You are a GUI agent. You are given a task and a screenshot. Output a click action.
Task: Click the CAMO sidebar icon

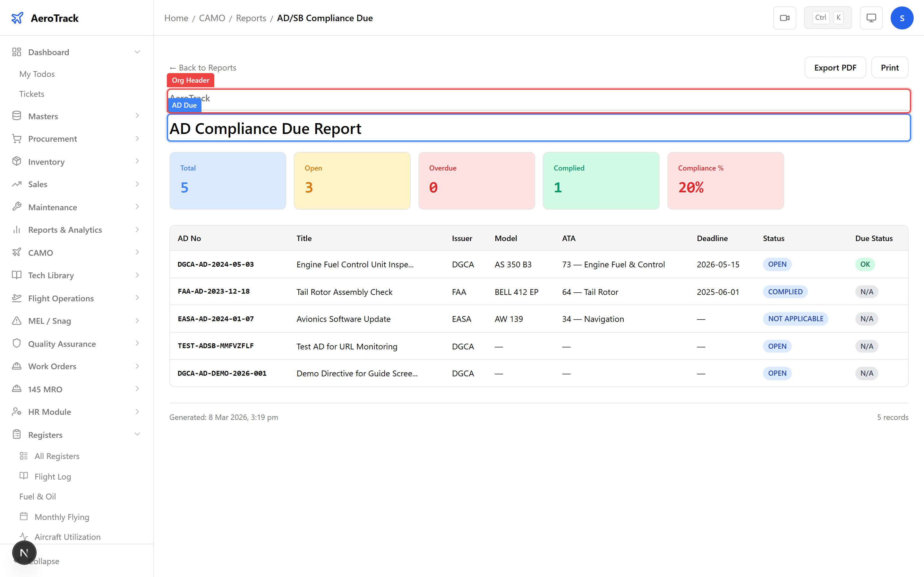pos(17,252)
